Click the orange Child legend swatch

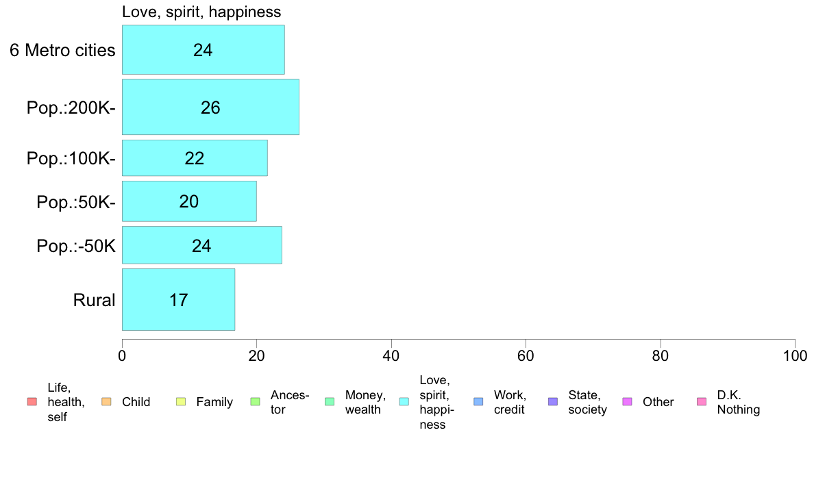coord(106,402)
